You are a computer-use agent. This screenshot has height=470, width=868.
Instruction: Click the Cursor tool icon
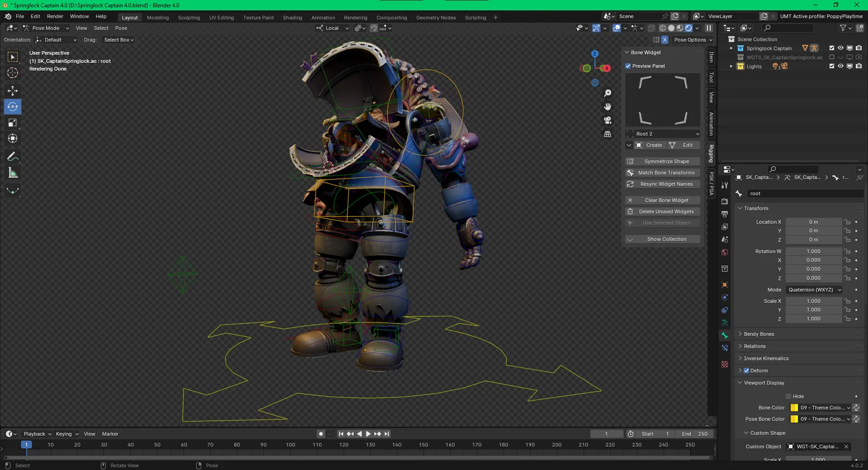[x=12, y=73]
